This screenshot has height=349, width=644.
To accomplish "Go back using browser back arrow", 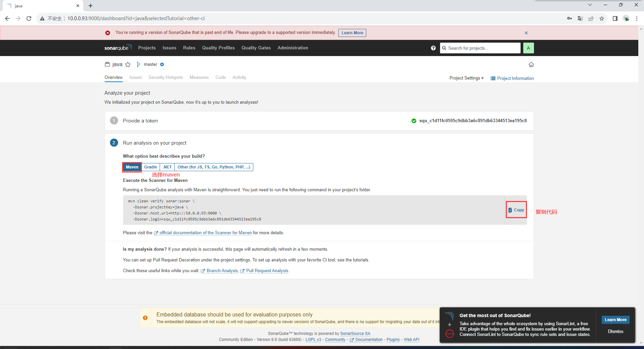I will (x=7, y=18).
